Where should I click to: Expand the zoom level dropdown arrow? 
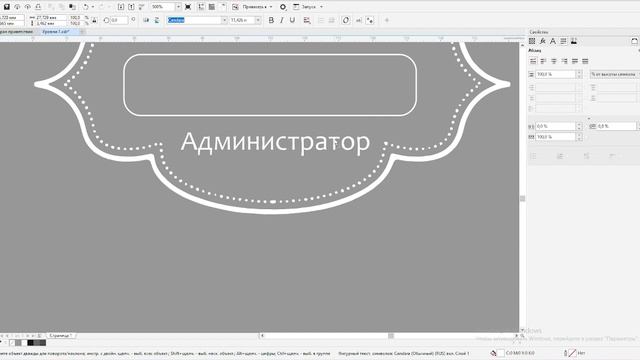pos(178,7)
